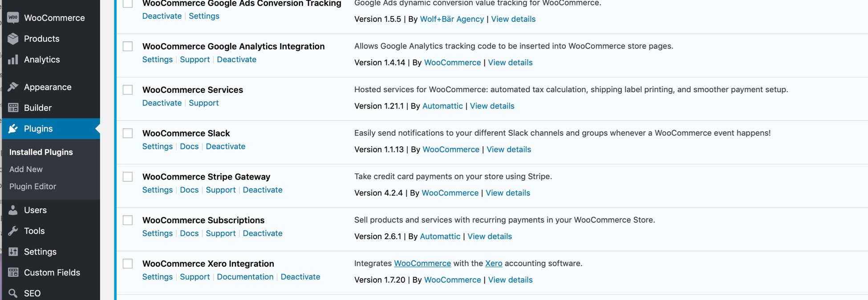Click the SEO magnifier icon
The width and height of the screenshot is (868, 300).
(13, 293)
